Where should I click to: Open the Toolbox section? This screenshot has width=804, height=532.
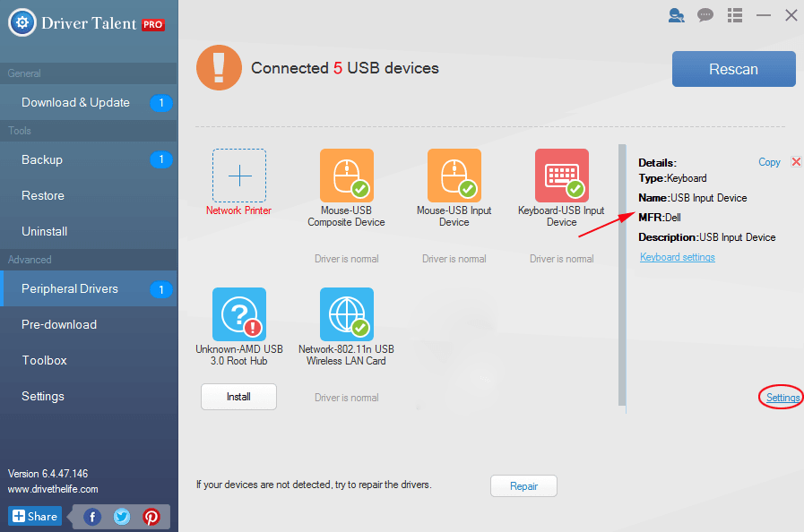pos(89,360)
